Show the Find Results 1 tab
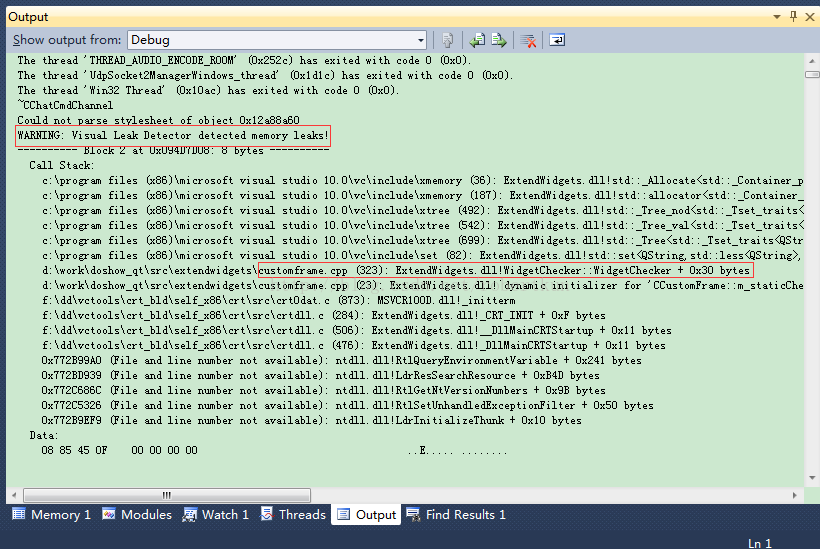This screenshot has height=549, width=820. pyautogui.click(x=456, y=514)
